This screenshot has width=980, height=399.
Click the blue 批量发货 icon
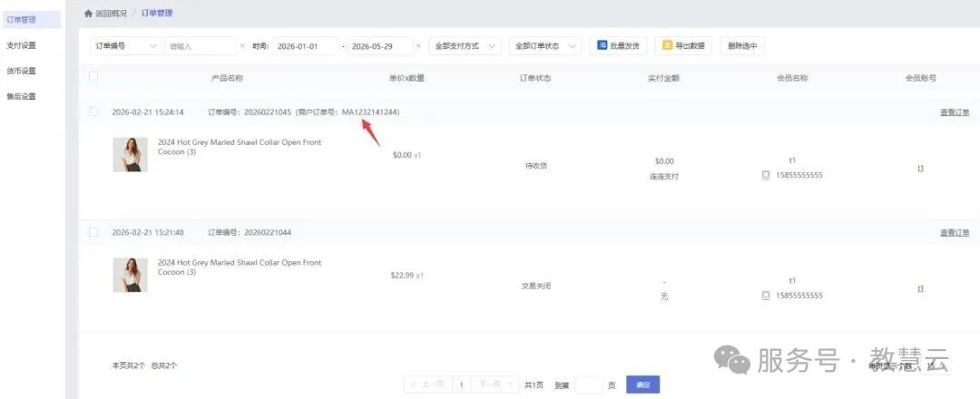(x=603, y=45)
